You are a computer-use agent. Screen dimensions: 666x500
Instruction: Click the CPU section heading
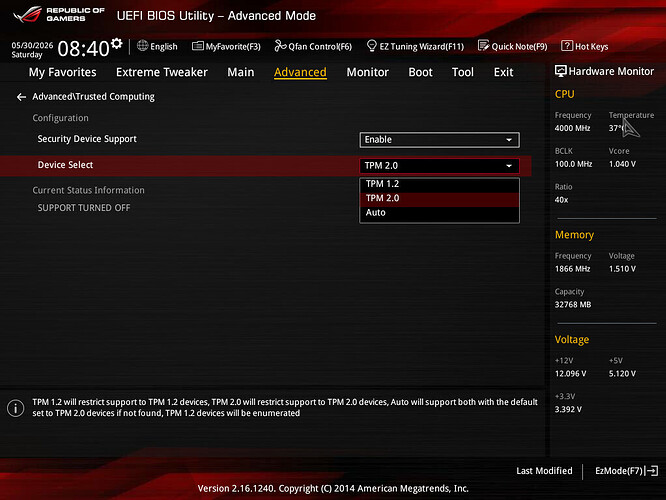pyautogui.click(x=564, y=94)
